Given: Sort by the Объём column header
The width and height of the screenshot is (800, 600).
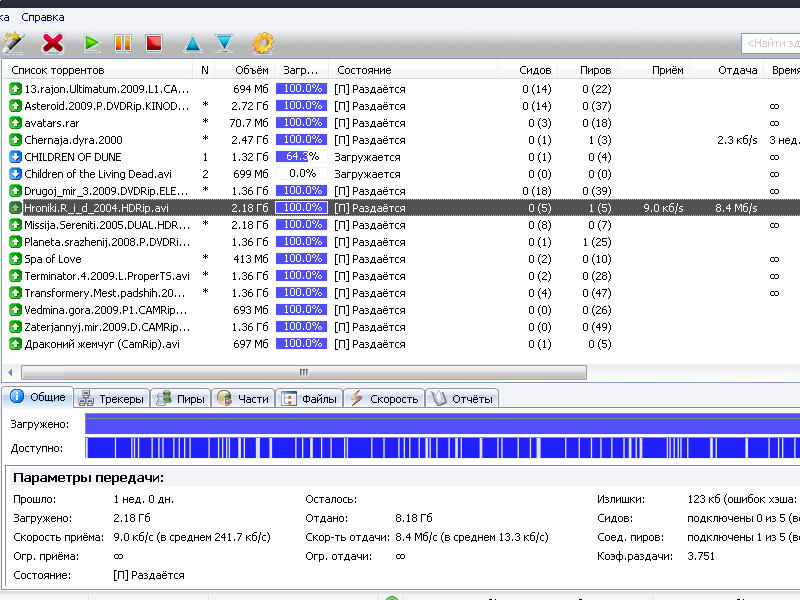Looking at the screenshot, I should click(x=245, y=70).
